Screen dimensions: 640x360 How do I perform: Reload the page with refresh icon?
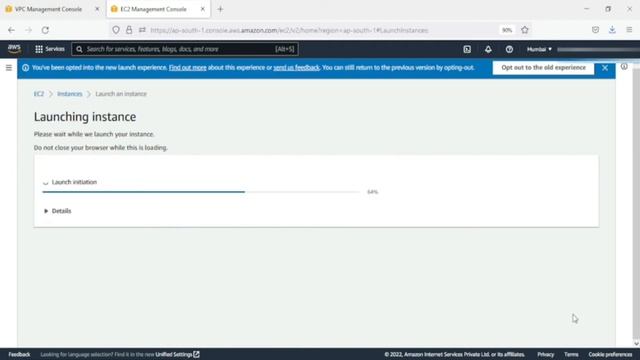coord(45,30)
